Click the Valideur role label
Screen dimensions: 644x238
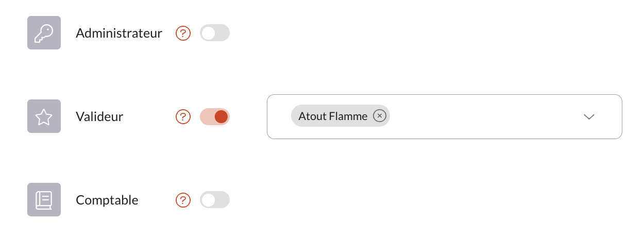tap(99, 116)
